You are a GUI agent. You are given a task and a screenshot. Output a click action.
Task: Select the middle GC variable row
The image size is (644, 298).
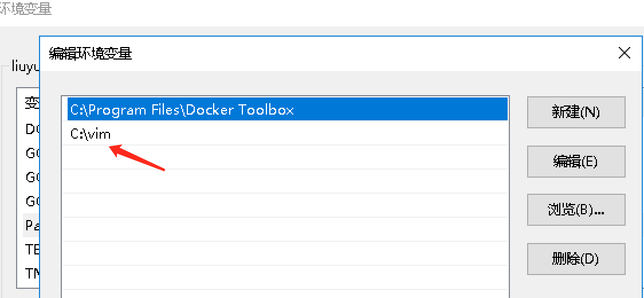(32, 177)
